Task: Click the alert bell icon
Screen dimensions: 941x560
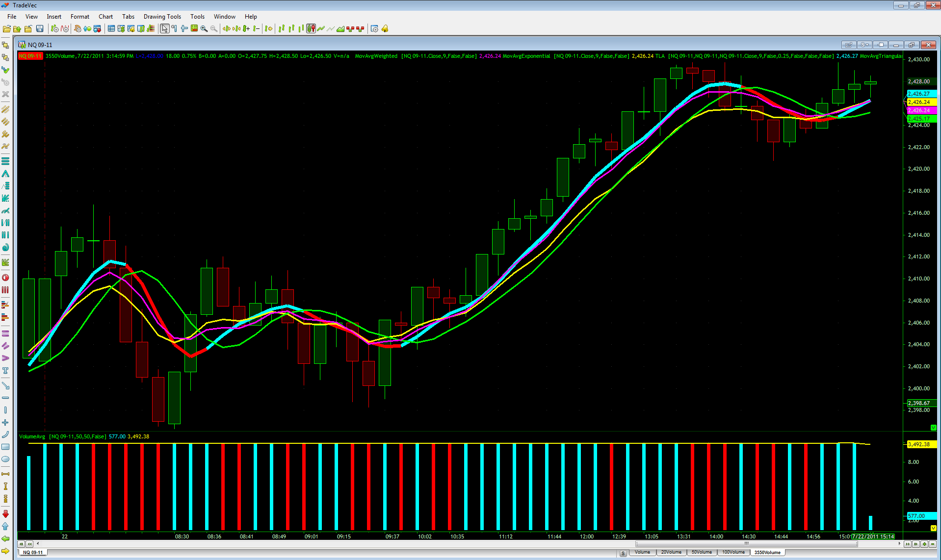Action: [x=385, y=29]
